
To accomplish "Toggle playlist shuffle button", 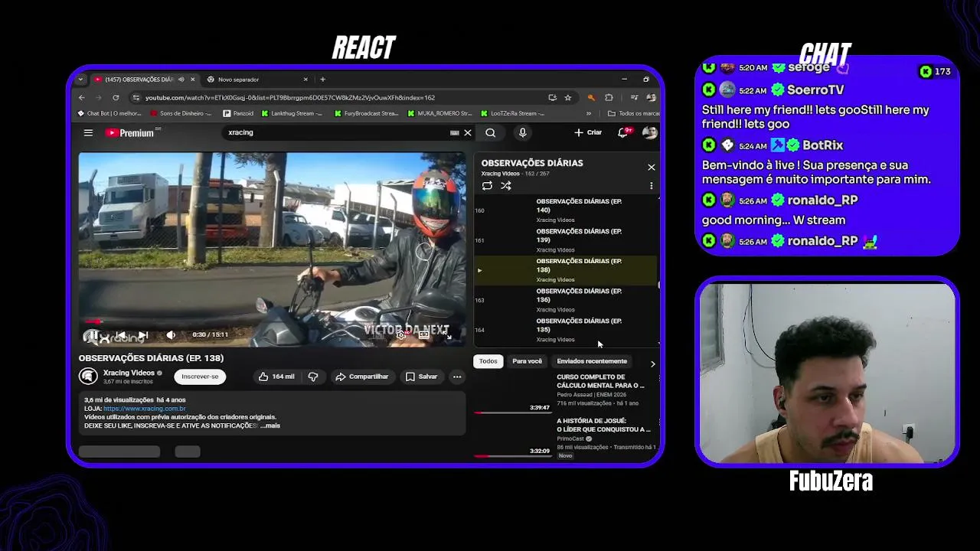I will (x=506, y=186).
